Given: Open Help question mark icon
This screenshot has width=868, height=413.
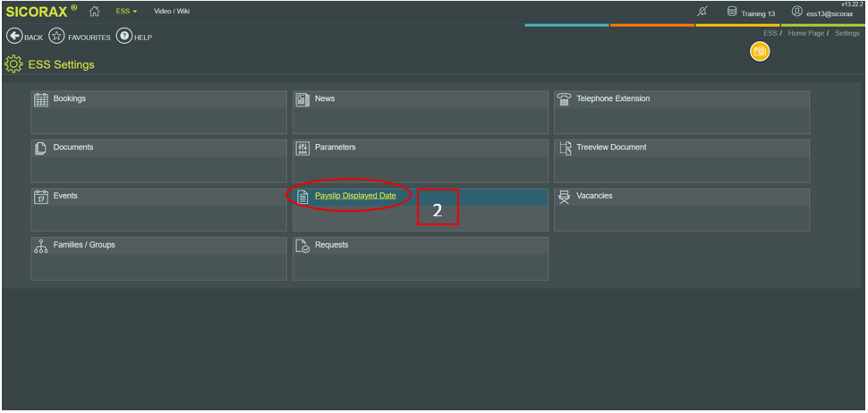Looking at the screenshot, I should click(x=124, y=37).
